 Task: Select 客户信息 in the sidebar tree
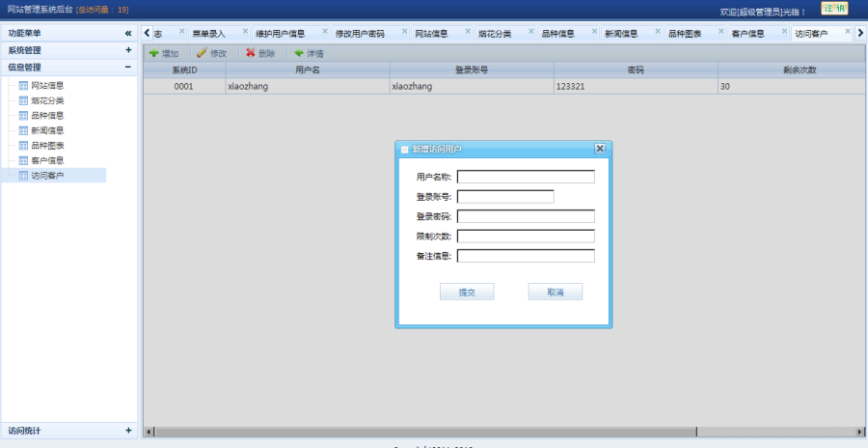pos(47,161)
